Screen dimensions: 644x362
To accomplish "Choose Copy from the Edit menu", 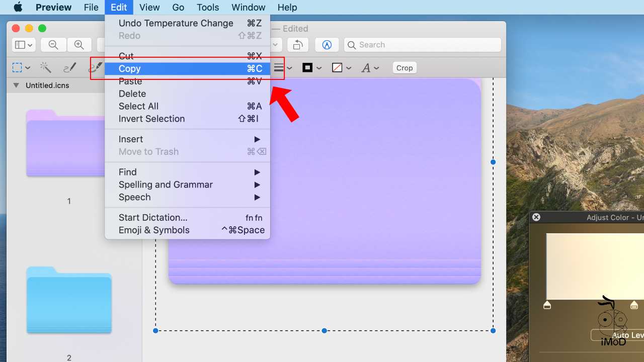I will 187,69.
